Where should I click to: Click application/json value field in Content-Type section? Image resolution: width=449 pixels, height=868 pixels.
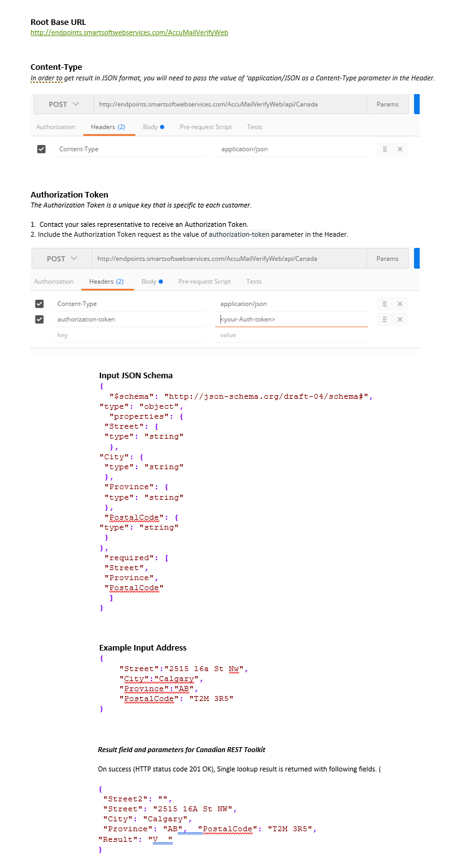coord(291,149)
